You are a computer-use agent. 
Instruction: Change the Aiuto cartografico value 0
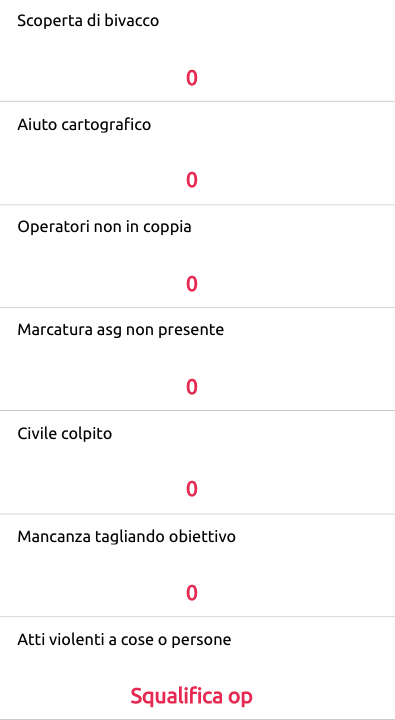(x=192, y=180)
